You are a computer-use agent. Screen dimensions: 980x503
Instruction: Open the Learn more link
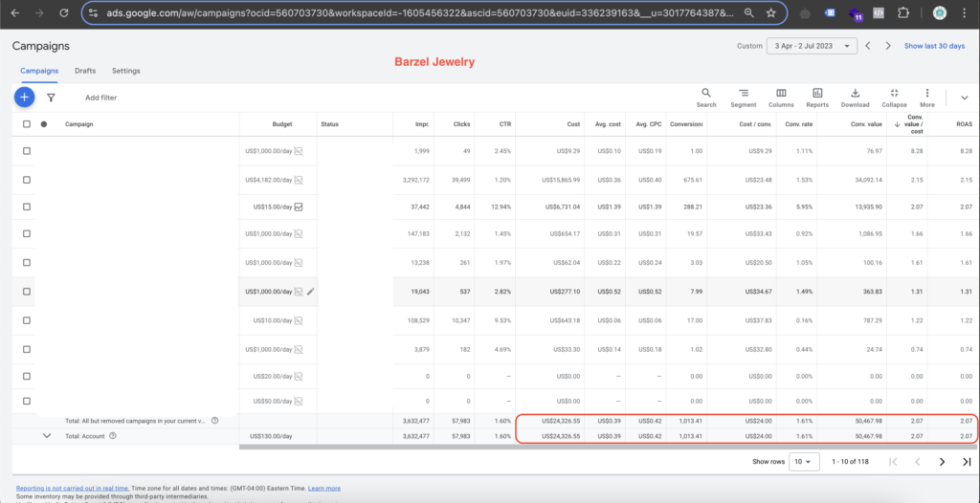(x=323, y=488)
